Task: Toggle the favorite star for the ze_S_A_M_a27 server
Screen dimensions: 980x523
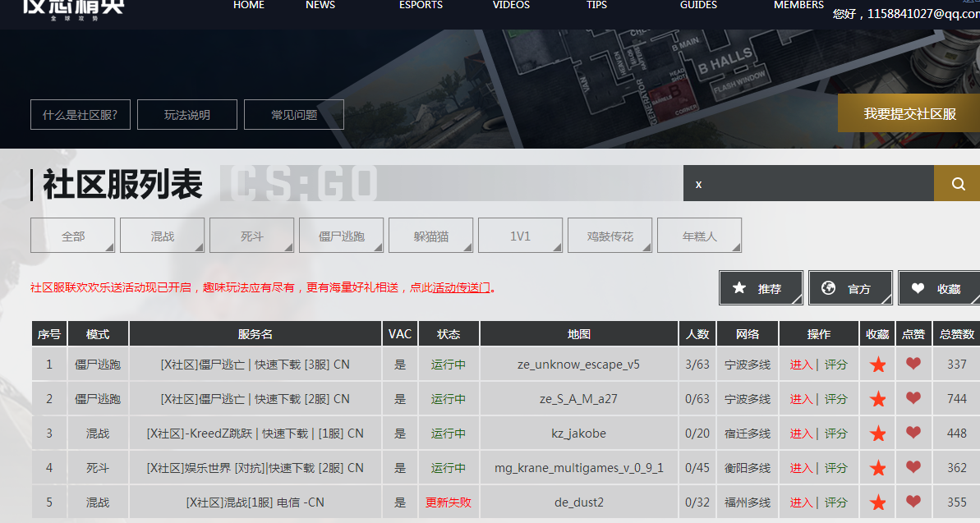Action: pyautogui.click(x=877, y=398)
